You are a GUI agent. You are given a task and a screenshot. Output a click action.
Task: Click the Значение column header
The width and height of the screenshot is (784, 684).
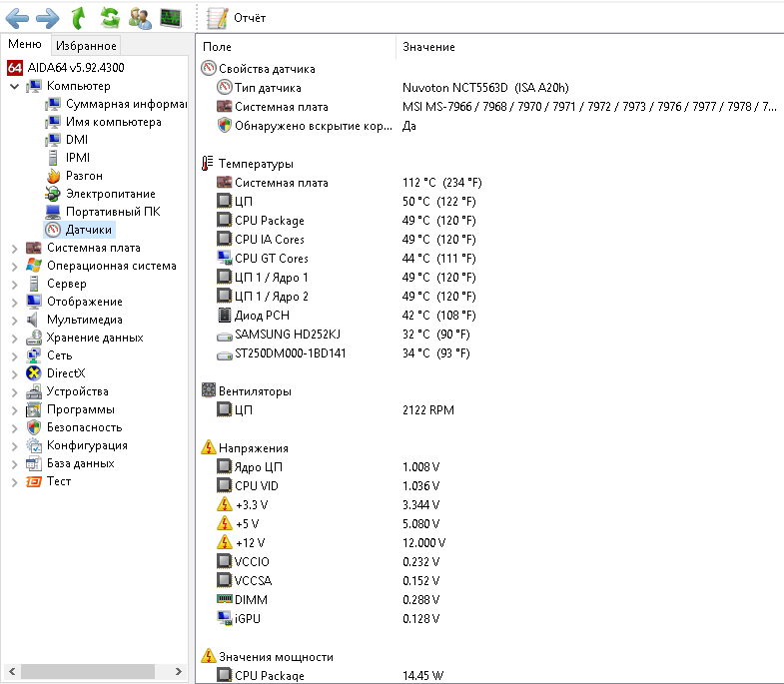coord(428,47)
